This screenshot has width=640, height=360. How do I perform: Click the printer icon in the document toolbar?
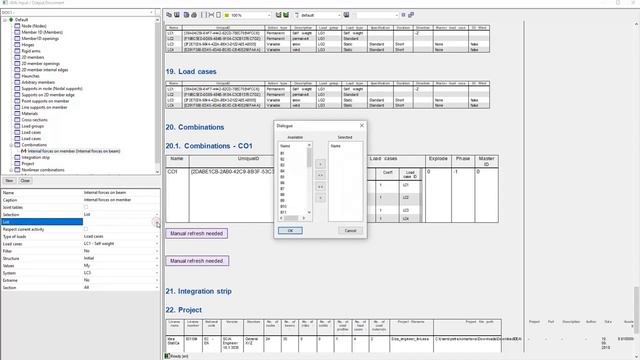pyautogui.click(x=194, y=15)
